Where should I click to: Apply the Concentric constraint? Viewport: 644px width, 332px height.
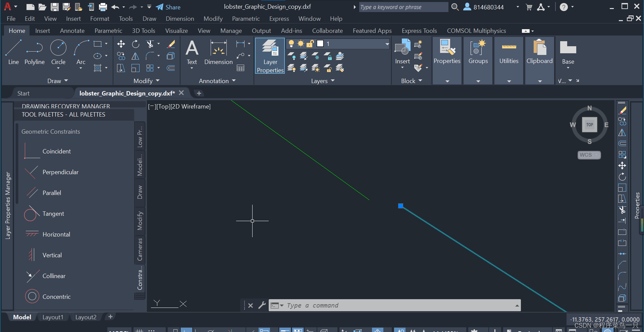(47, 297)
